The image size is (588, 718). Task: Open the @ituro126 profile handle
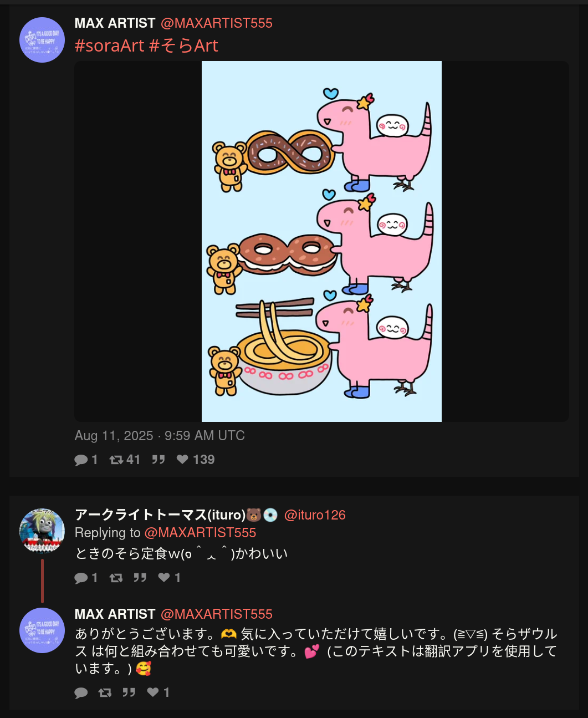pos(315,515)
